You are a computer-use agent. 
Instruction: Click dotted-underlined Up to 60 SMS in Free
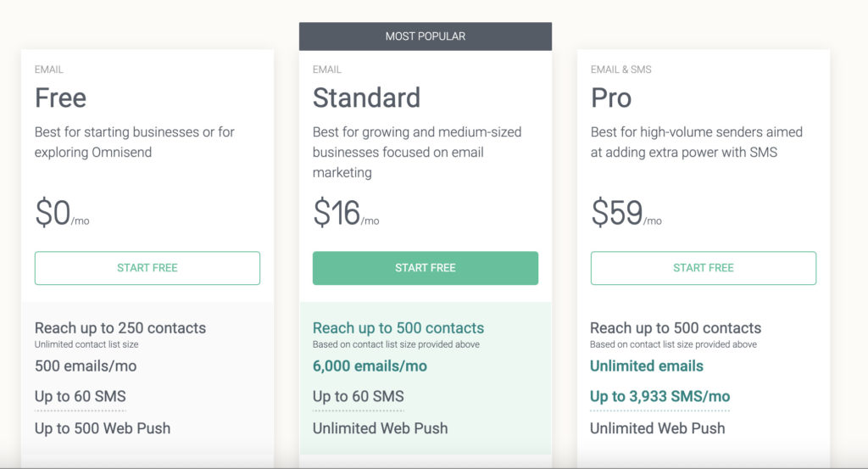coord(81,396)
